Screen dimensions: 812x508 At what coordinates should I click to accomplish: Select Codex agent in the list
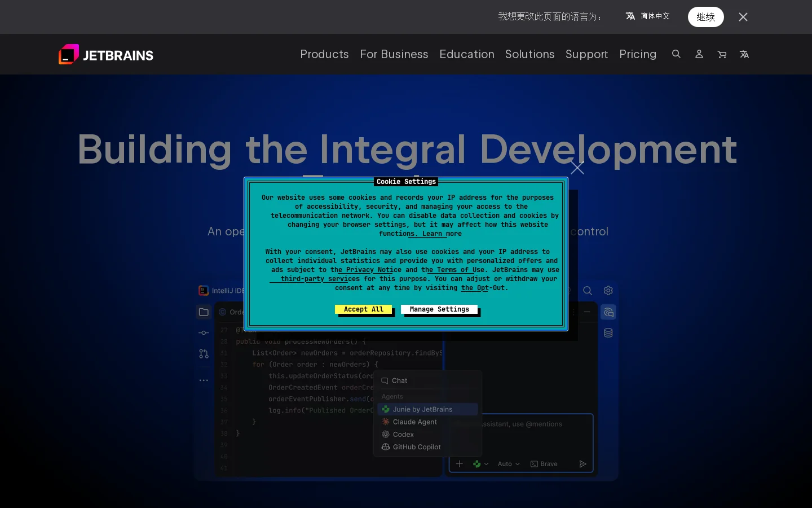(x=427, y=434)
